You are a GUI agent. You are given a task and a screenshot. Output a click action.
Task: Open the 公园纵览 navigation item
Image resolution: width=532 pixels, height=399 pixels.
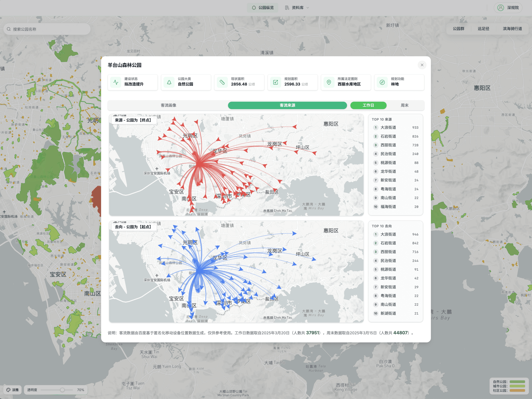[263, 8]
